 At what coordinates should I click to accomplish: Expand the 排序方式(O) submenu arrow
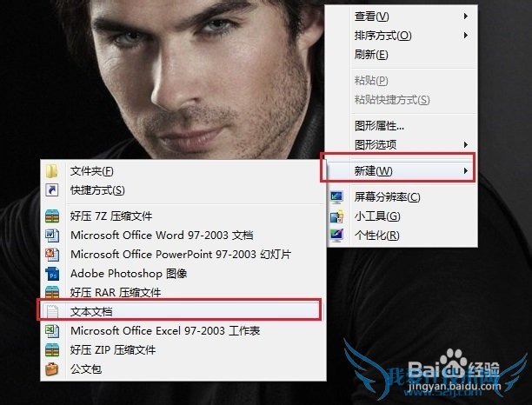(x=466, y=36)
